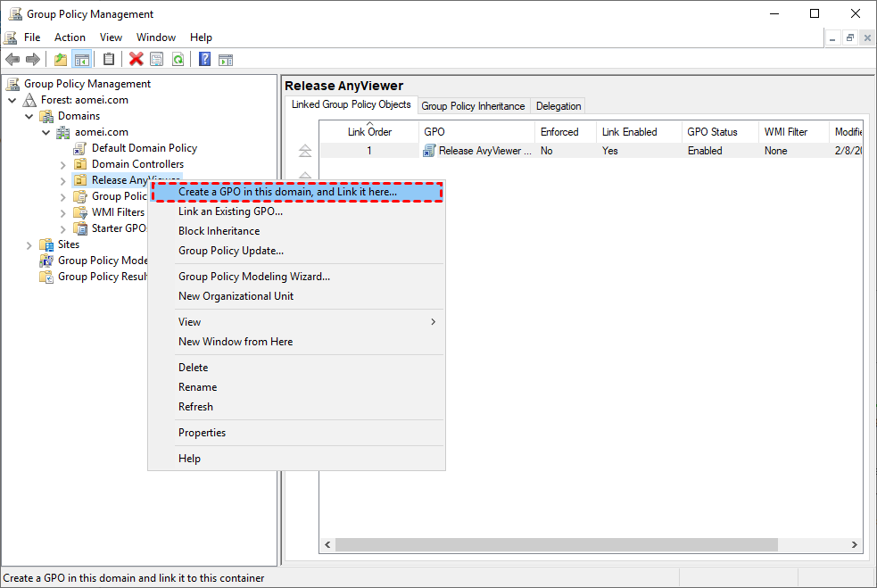Screen dimensions: 877x588
Task: Choose Block Inheritance from context menu
Action: 219,231
